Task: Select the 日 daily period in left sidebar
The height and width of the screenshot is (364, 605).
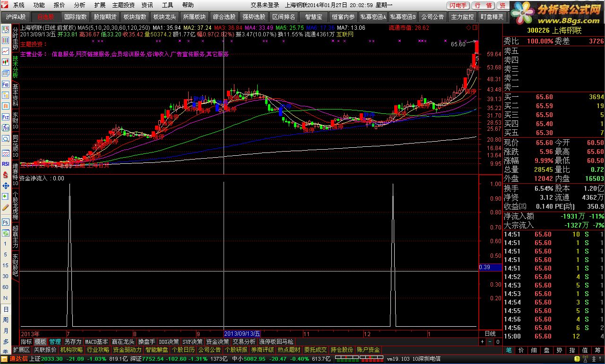Action: (x=6, y=309)
